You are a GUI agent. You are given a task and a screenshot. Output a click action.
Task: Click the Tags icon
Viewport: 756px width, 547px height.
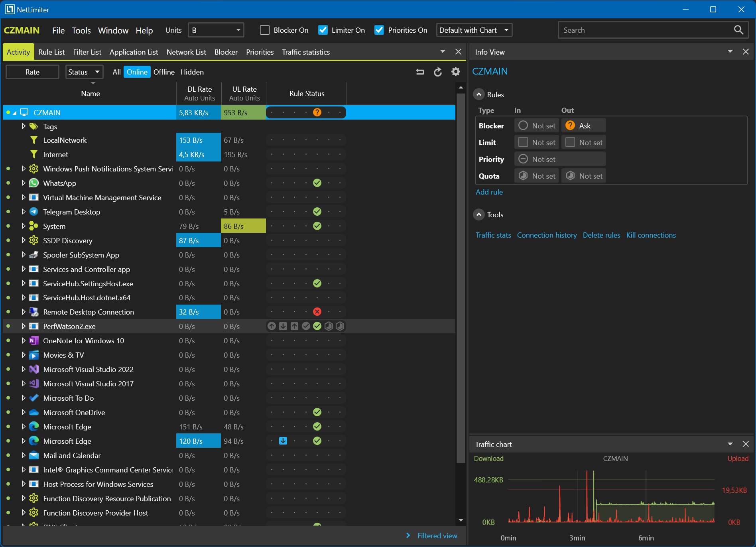point(34,126)
